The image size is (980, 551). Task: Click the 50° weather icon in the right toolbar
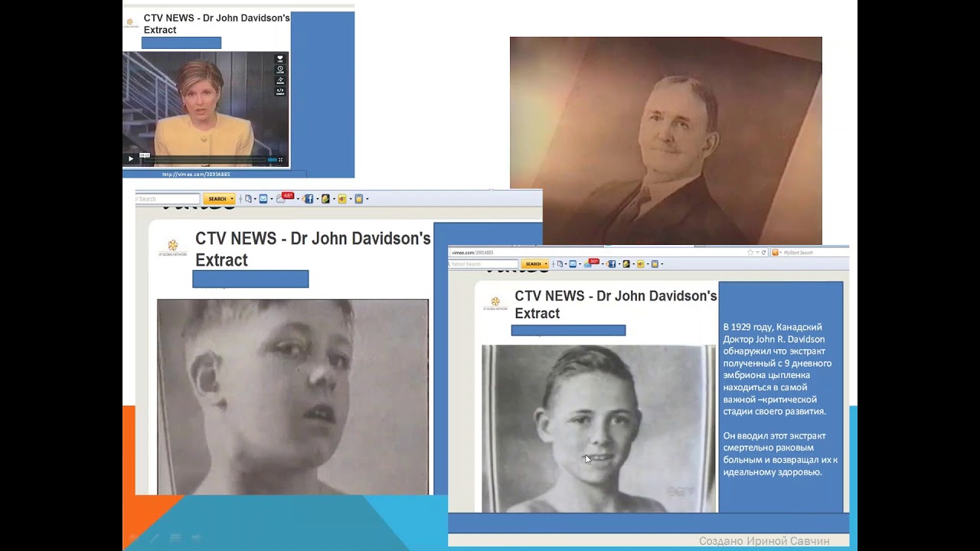(591, 263)
